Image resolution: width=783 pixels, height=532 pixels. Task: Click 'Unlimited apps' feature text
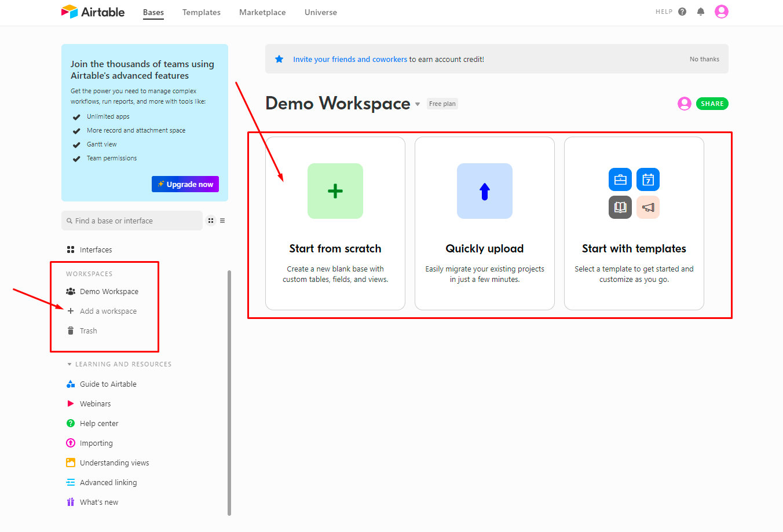pos(108,116)
